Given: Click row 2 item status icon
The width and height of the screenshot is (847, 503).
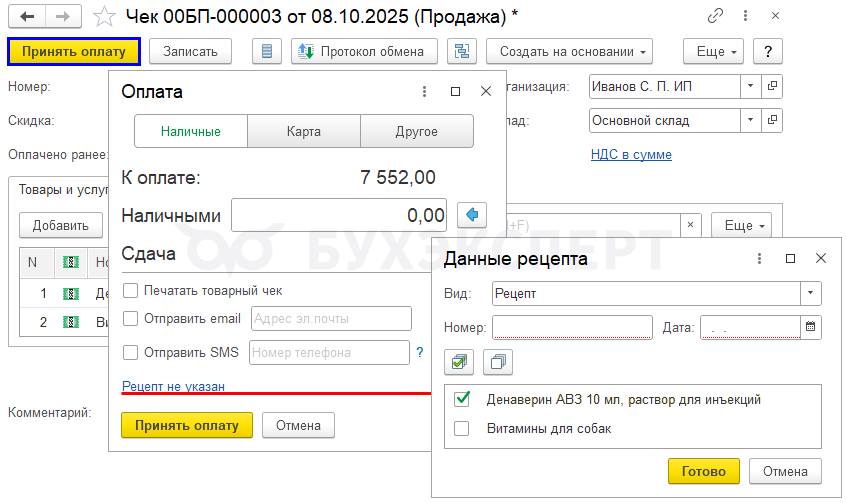Looking at the screenshot, I should [71, 323].
